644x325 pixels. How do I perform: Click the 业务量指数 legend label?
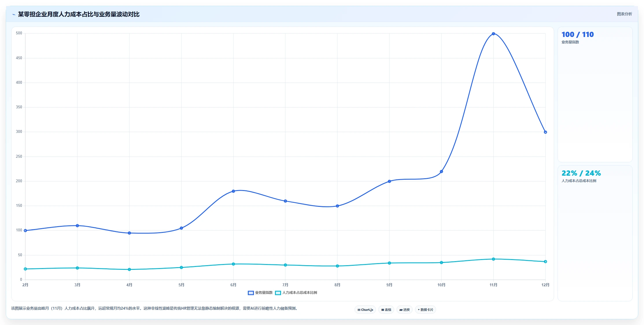coord(264,293)
